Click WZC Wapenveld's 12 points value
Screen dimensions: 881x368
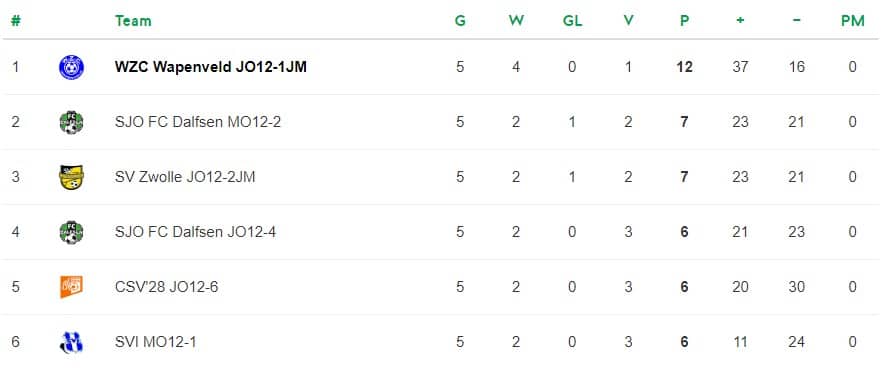pos(684,67)
